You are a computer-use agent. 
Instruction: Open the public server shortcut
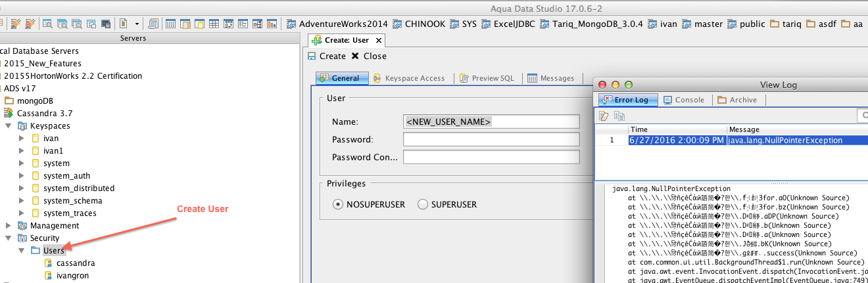746,24
